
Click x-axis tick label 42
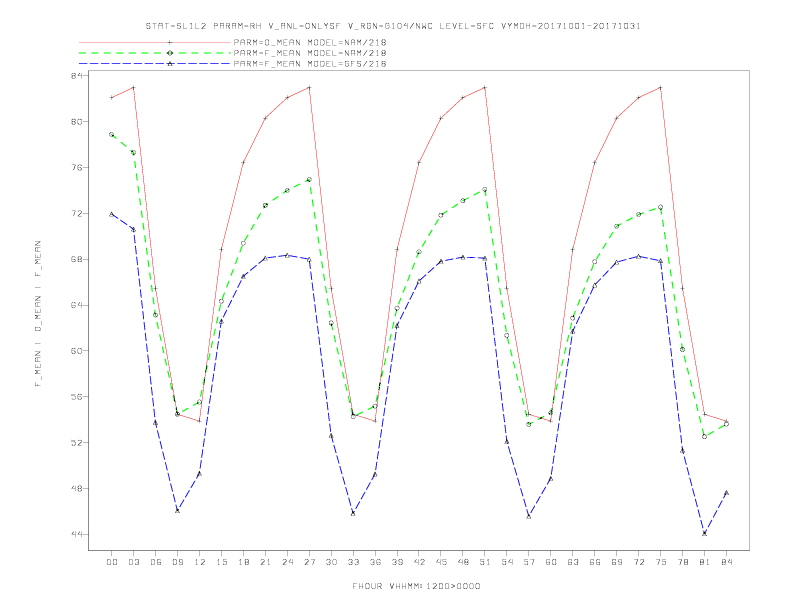pos(419,562)
